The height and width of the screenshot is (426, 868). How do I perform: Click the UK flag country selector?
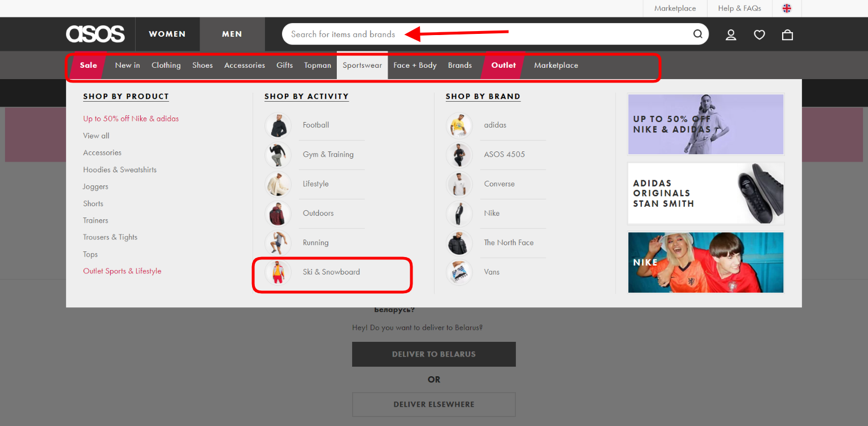[787, 8]
